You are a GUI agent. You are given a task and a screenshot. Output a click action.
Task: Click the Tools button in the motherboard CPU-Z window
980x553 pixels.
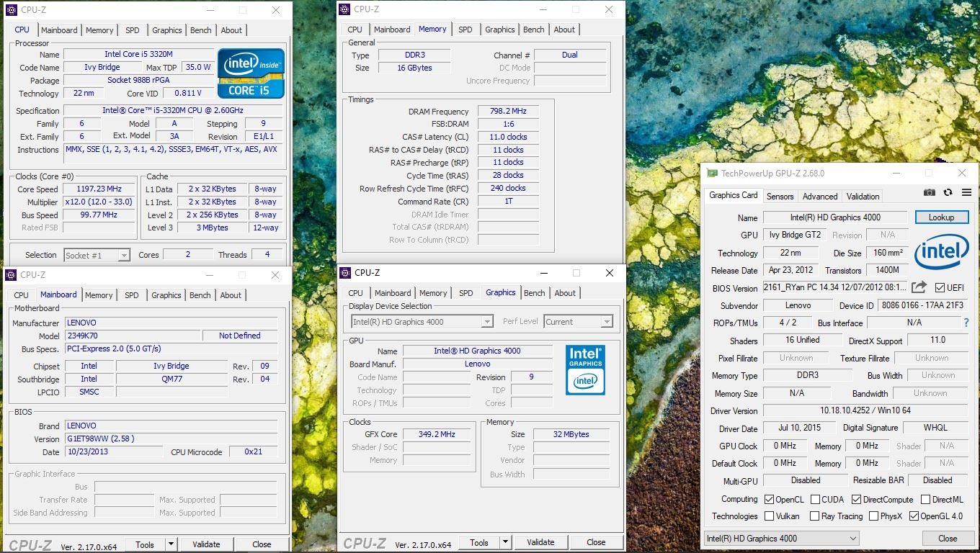[x=145, y=544]
